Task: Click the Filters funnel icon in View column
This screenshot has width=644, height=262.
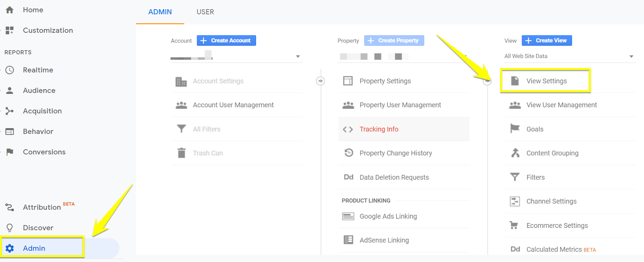Action: tap(515, 177)
